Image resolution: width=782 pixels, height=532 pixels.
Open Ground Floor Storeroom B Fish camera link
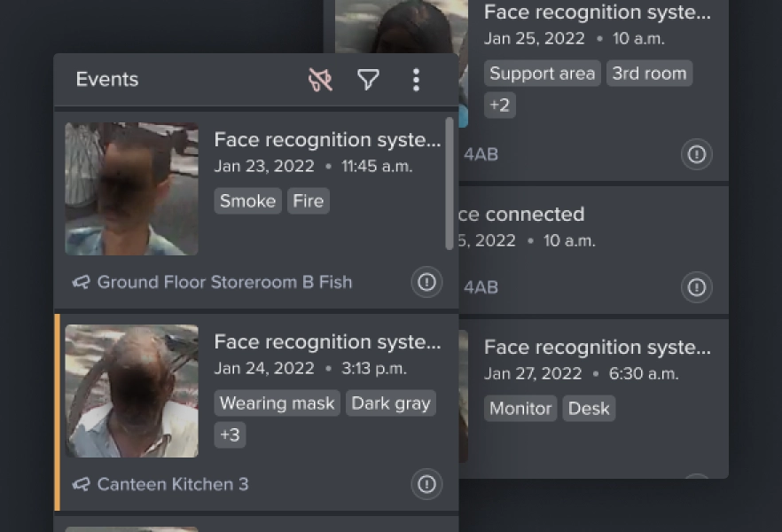[x=224, y=283]
